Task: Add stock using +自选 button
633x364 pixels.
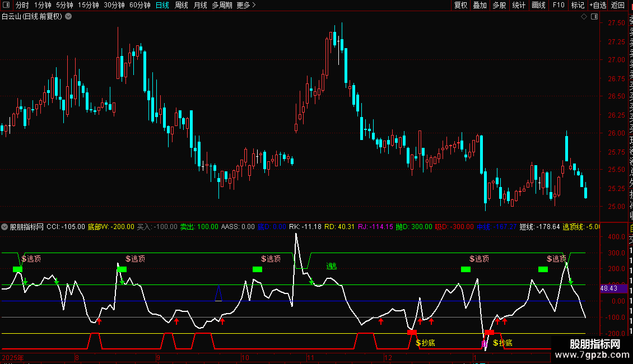Action: pyautogui.click(x=597, y=5)
